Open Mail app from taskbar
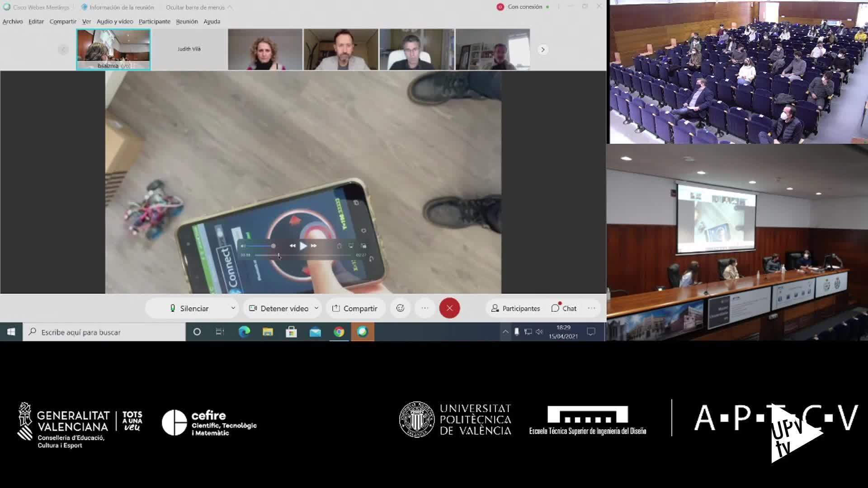The height and width of the screenshot is (488, 868). tap(315, 332)
